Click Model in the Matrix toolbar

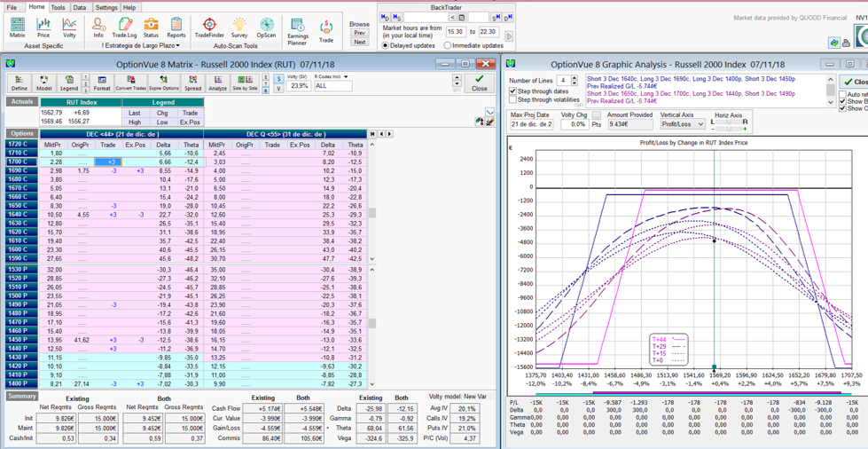43,83
